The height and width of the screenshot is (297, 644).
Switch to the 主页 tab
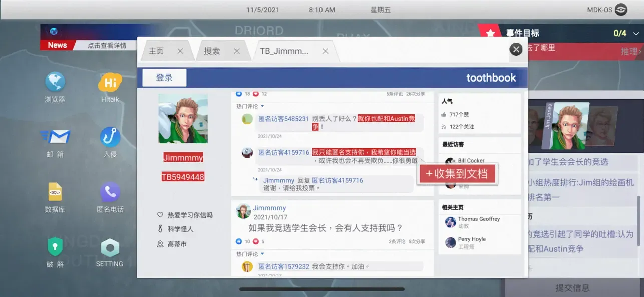pos(156,51)
